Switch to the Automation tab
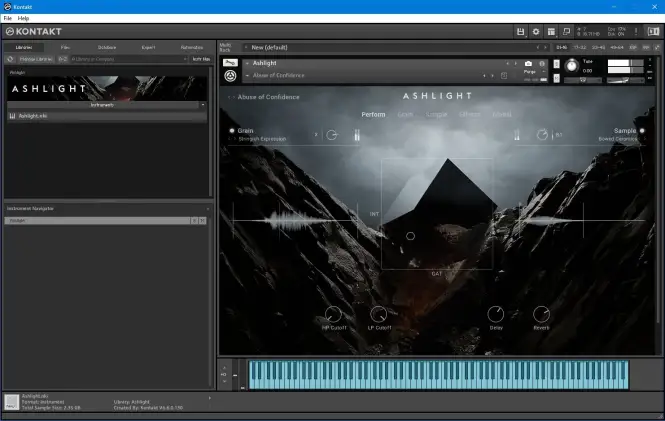The height and width of the screenshot is (421, 665). 192,47
